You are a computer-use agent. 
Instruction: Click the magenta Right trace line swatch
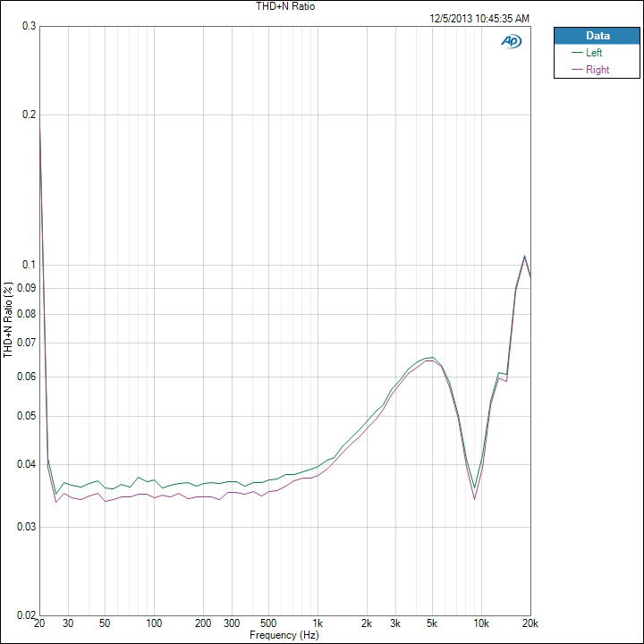pyautogui.click(x=577, y=70)
